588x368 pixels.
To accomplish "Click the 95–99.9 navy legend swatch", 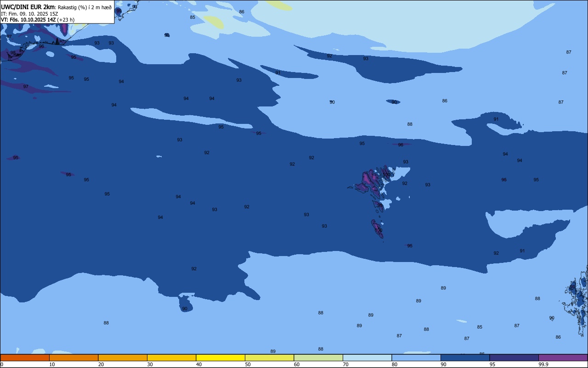I will click(514, 357).
